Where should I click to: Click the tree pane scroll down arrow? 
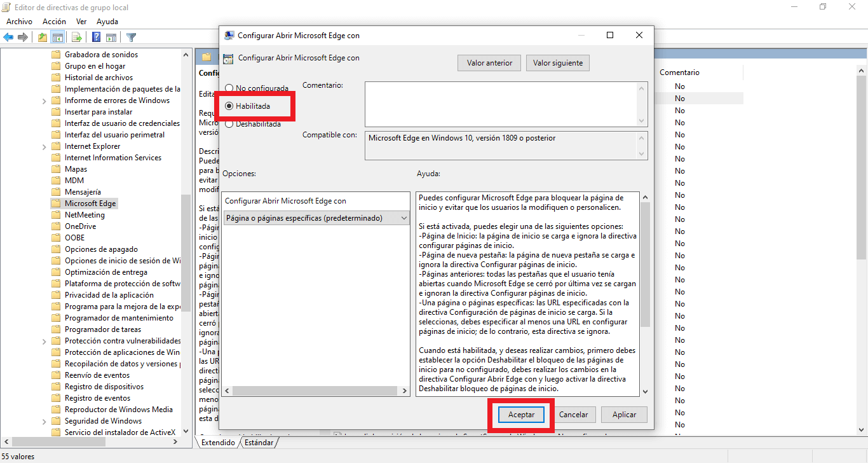(186, 431)
